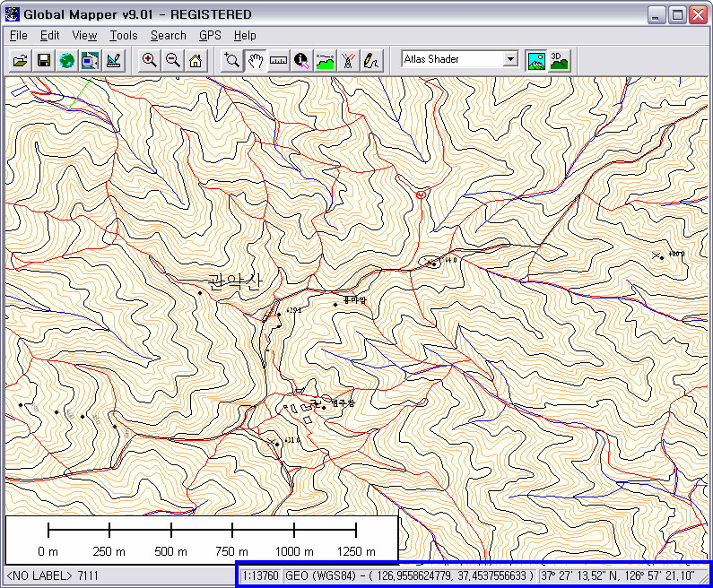Click the 1250 m label on the scale bar
Screen dimensions: 713x588
coord(356,551)
